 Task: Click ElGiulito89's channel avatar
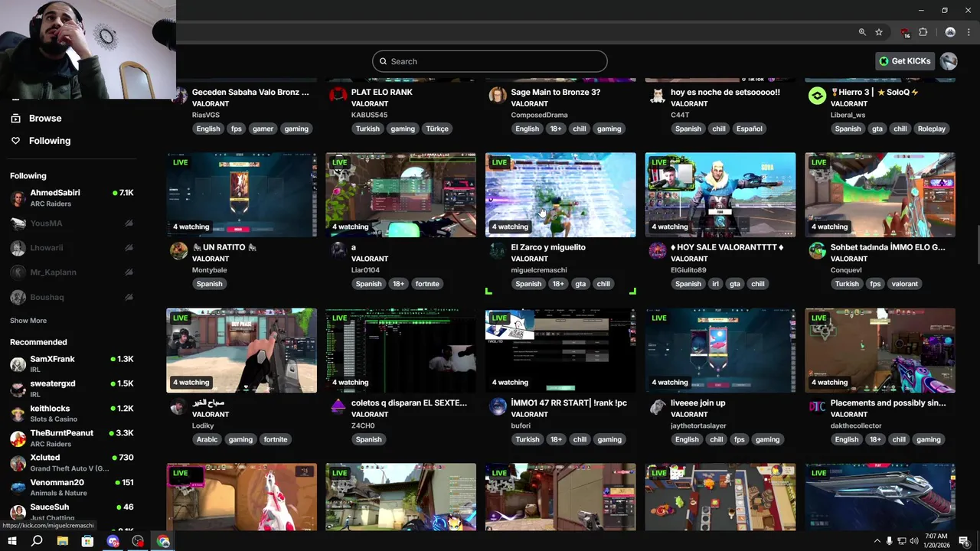[x=658, y=251]
